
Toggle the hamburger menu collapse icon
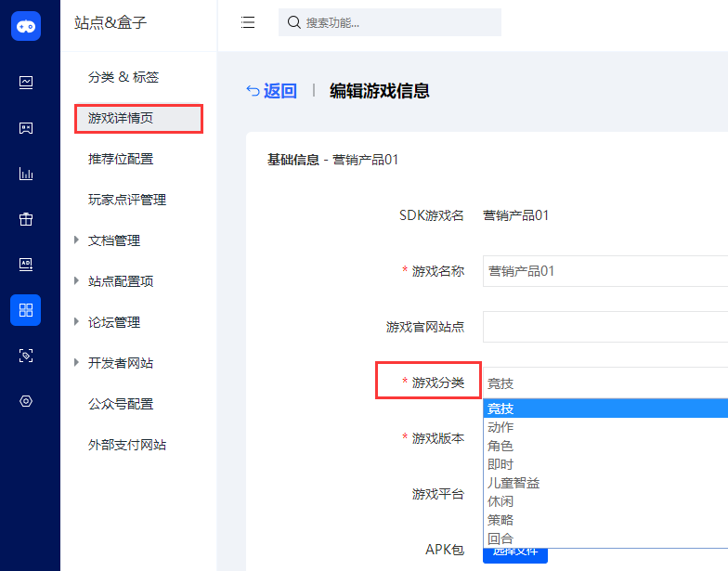[248, 22]
